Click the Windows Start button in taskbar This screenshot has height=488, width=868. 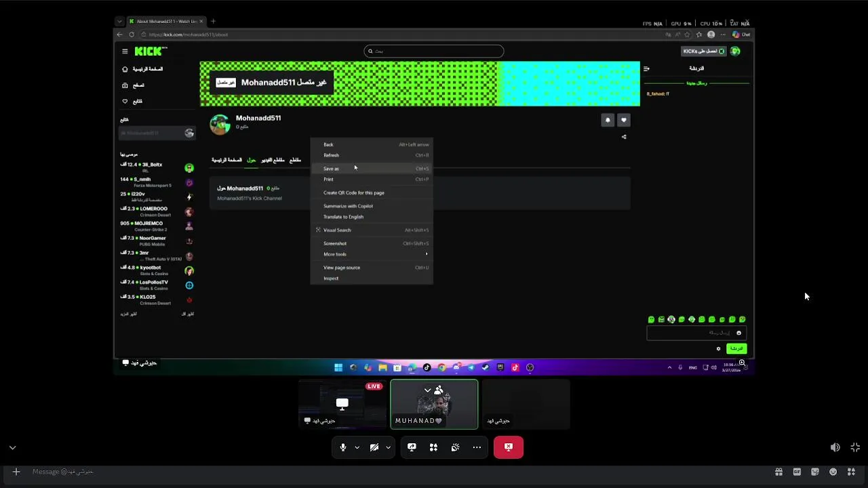338,367
